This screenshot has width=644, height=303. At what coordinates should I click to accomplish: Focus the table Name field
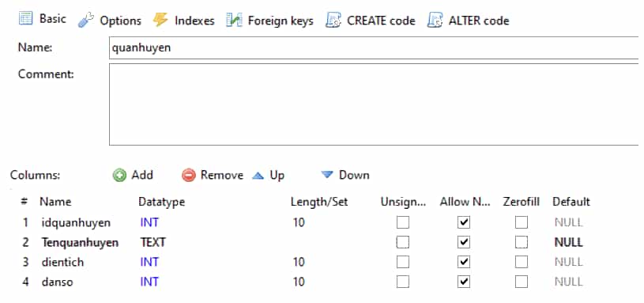[x=374, y=47]
